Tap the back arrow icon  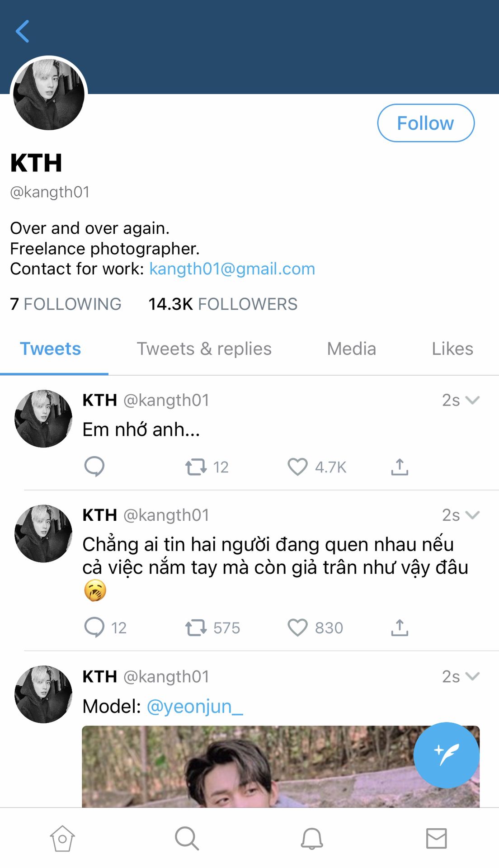click(x=23, y=31)
